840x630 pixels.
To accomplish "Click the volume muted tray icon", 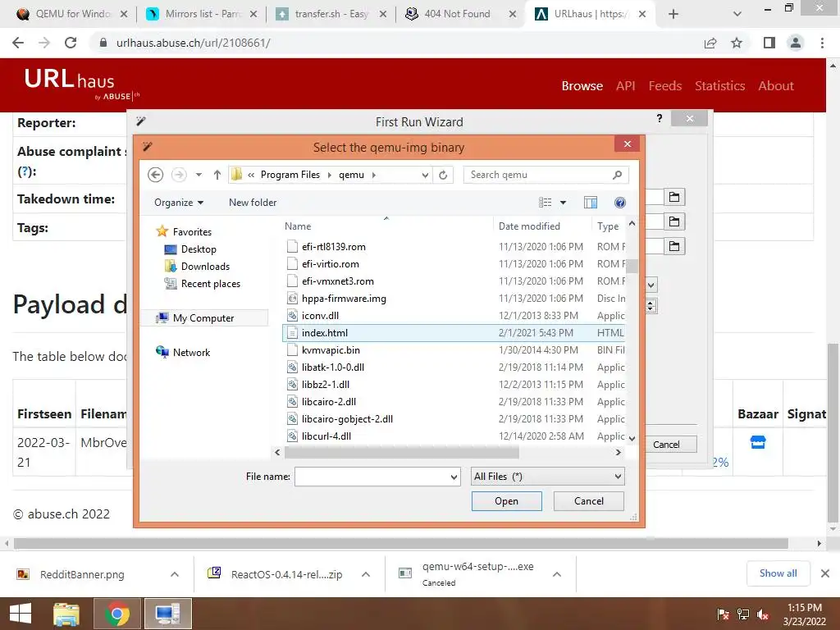I will click(x=764, y=614).
